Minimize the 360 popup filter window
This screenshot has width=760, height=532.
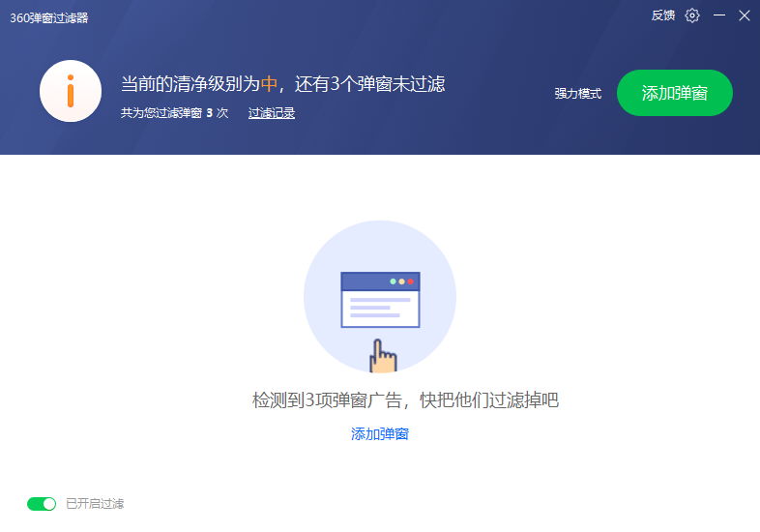(x=719, y=15)
